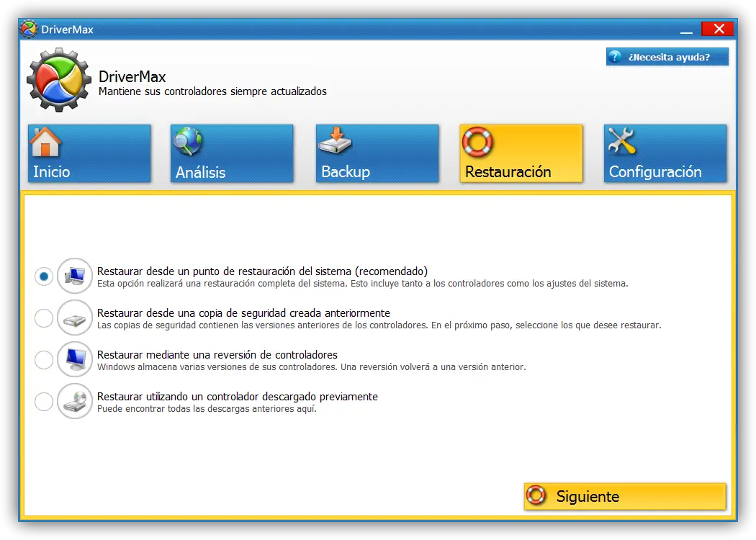Click the wrench screwdriver icon on Configuración
This screenshot has height=540, width=756.
coord(621,141)
